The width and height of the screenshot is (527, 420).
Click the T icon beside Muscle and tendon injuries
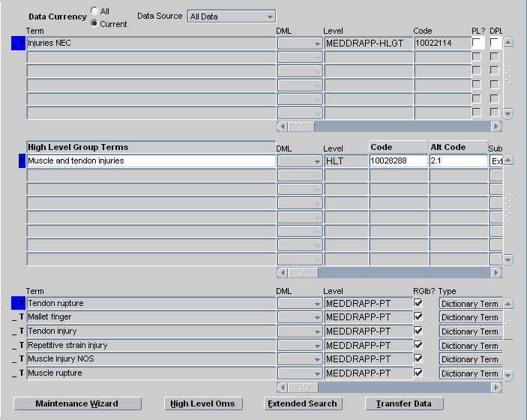(22, 160)
